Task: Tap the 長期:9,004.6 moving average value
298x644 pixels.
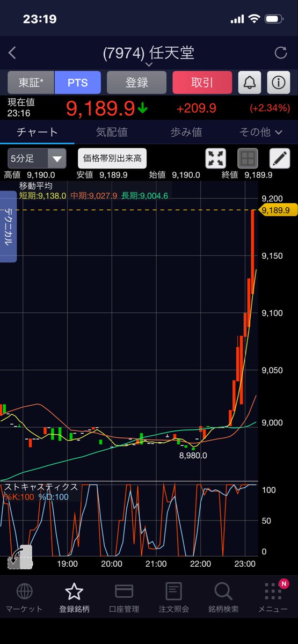Action: coord(145,195)
